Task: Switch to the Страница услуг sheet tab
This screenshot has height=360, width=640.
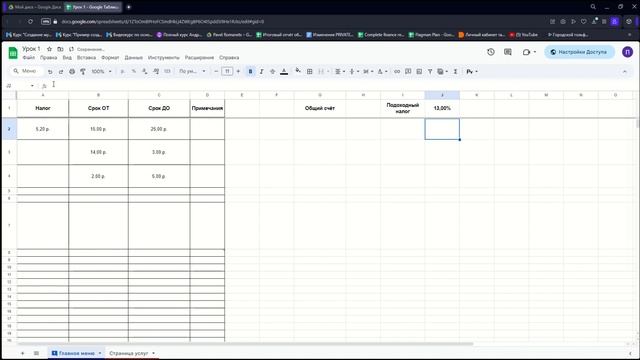Action: [x=129, y=353]
